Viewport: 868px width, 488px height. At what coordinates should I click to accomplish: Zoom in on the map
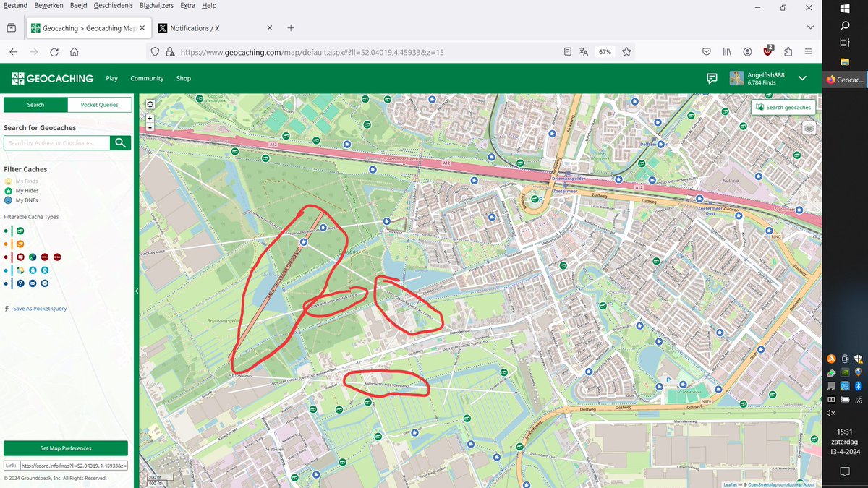150,118
